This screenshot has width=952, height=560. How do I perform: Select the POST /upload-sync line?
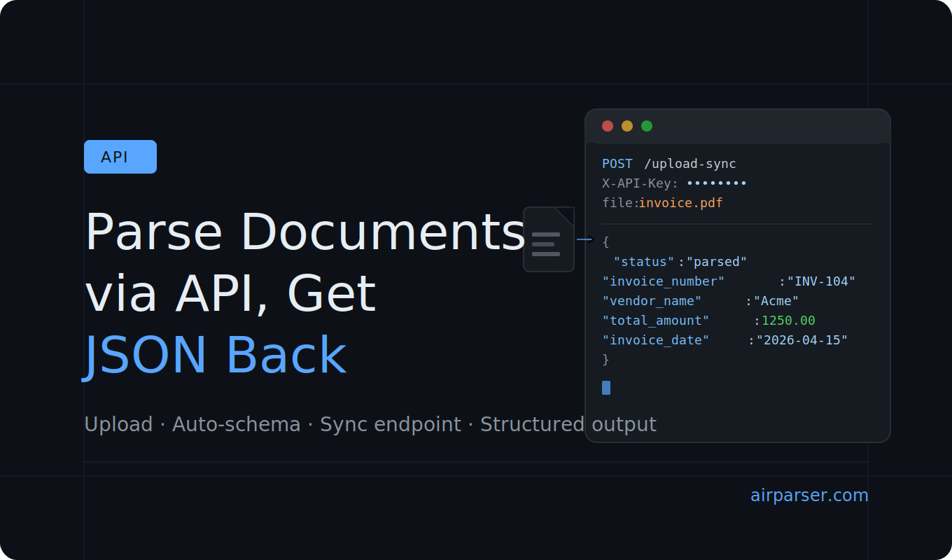click(669, 164)
